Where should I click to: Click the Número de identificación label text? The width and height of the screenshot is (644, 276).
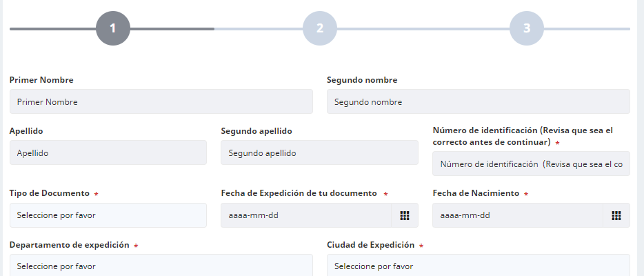[523, 137]
